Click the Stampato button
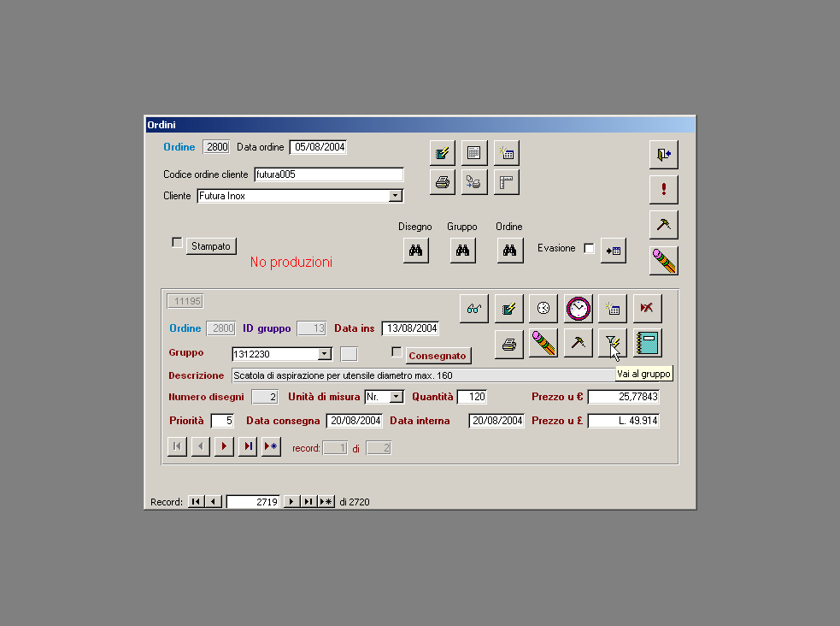The height and width of the screenshot is (626, 840). 211,246
